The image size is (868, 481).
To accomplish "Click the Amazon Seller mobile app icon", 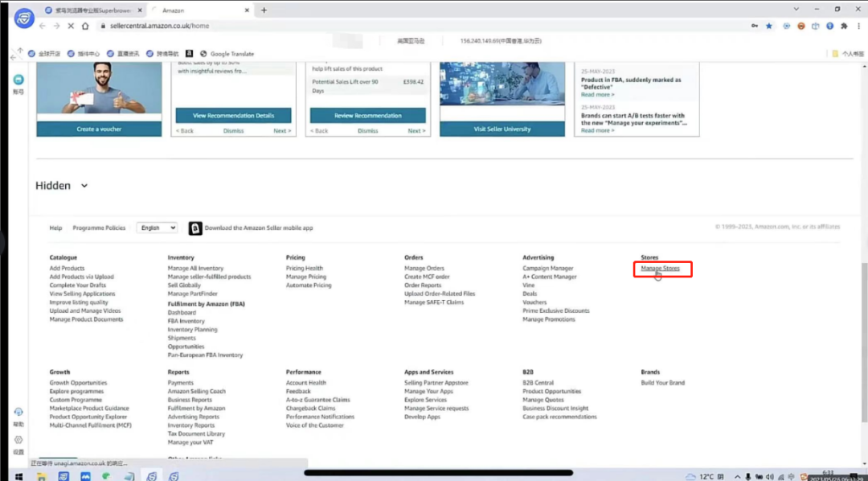I will pyautogui.click(x=195, y=228).
